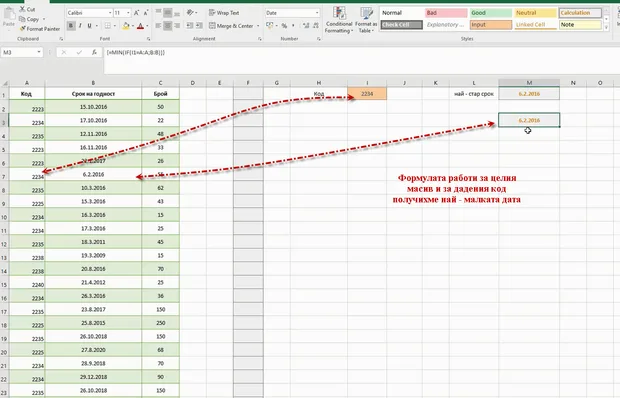Align text left in the cell
The image size is (620, 398).
pos(158,26)
